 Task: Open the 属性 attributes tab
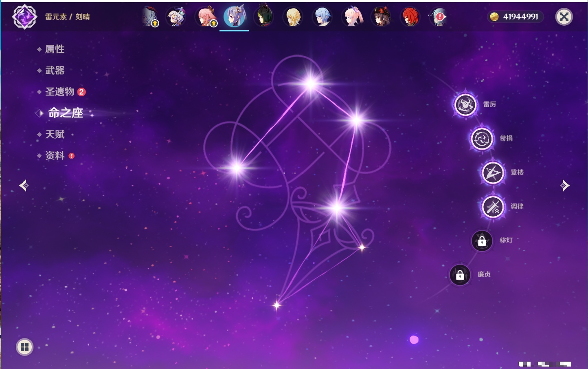(x=55, y=49)
